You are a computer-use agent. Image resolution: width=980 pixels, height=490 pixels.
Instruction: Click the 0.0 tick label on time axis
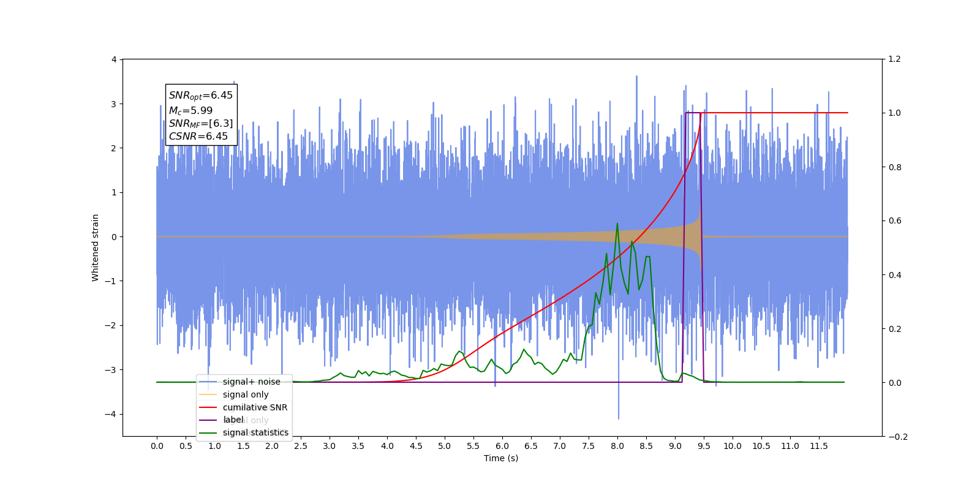[x=157, y=446]
